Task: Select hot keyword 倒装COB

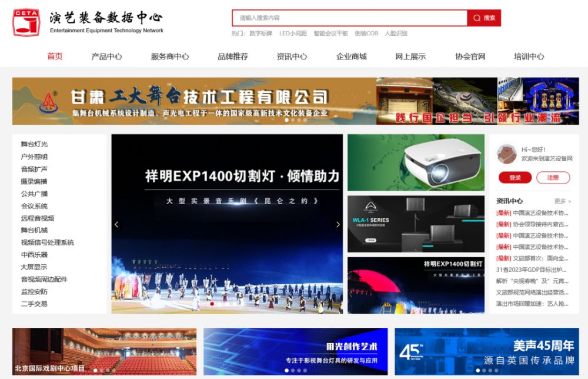Action: tap(366, 34)
